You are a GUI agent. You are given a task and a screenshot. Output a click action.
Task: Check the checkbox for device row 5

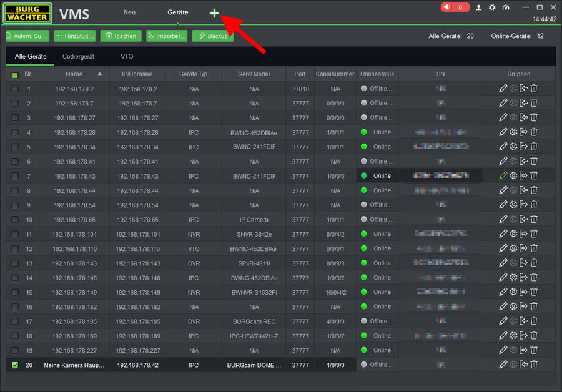(15, 147)
